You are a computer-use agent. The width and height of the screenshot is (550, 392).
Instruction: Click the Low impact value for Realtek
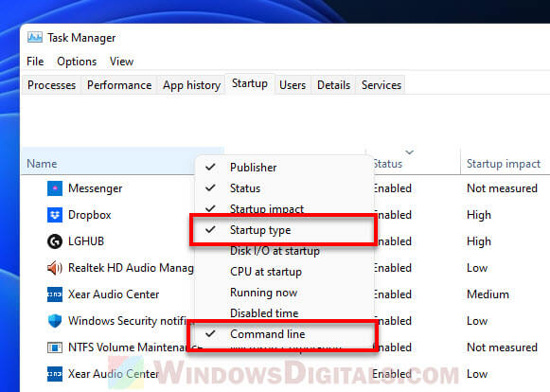(x=477, y=268)
